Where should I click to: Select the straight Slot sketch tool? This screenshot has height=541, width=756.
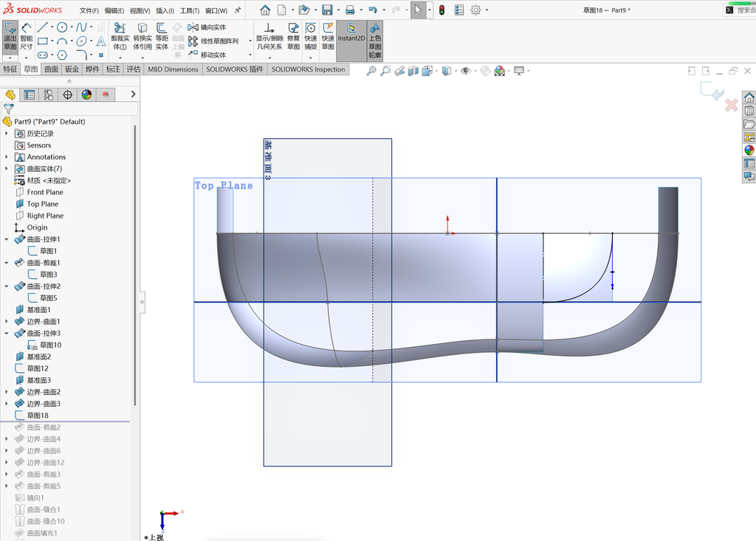click(x=42, y=55)
